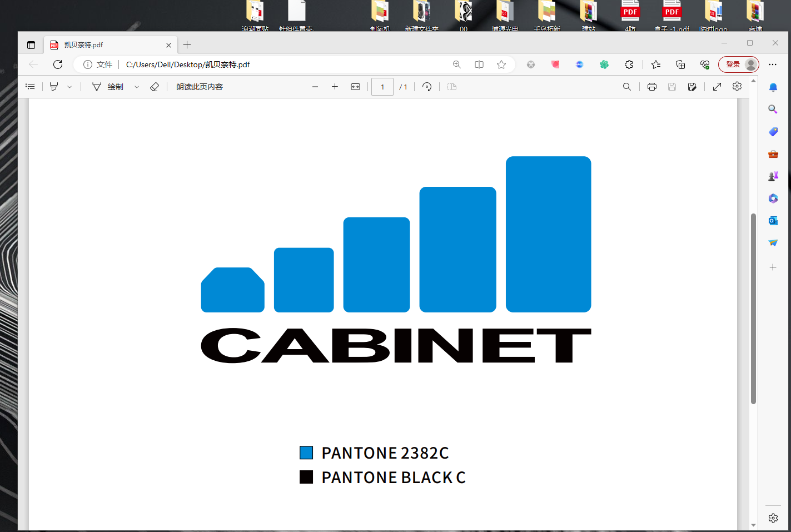Open games chess piece sidebar icon
Image resolution: width=791 pixels, height=532 pixels.
click(x=773, y=176)
